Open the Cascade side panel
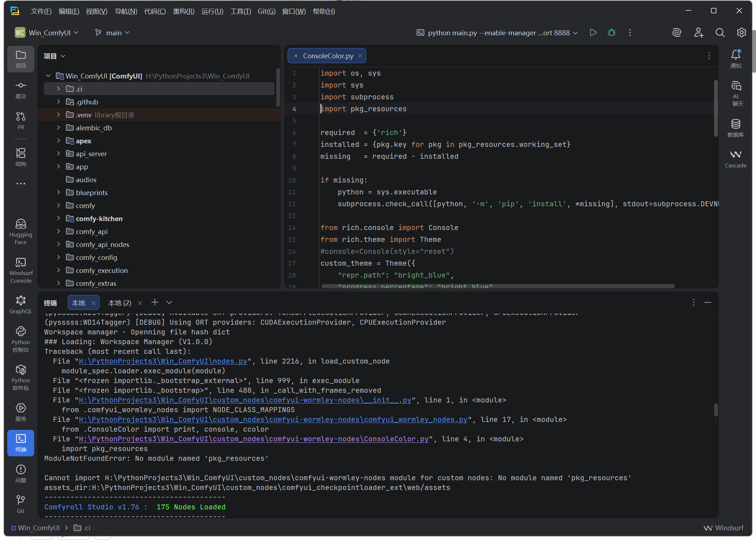The width and height of the screenshot is (756, 540). tap(735, 158)
